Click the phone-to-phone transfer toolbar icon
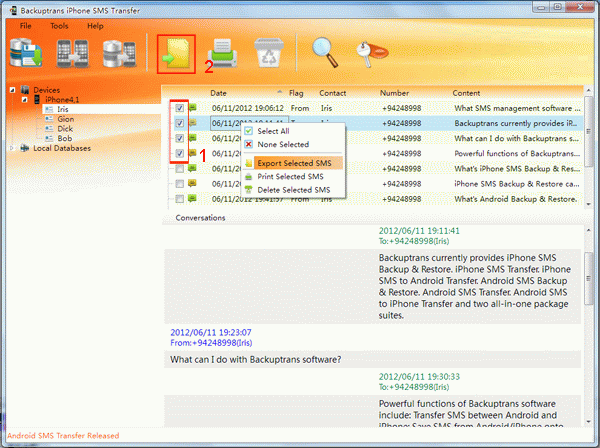600x448 pixels. [x=73, y=53]
